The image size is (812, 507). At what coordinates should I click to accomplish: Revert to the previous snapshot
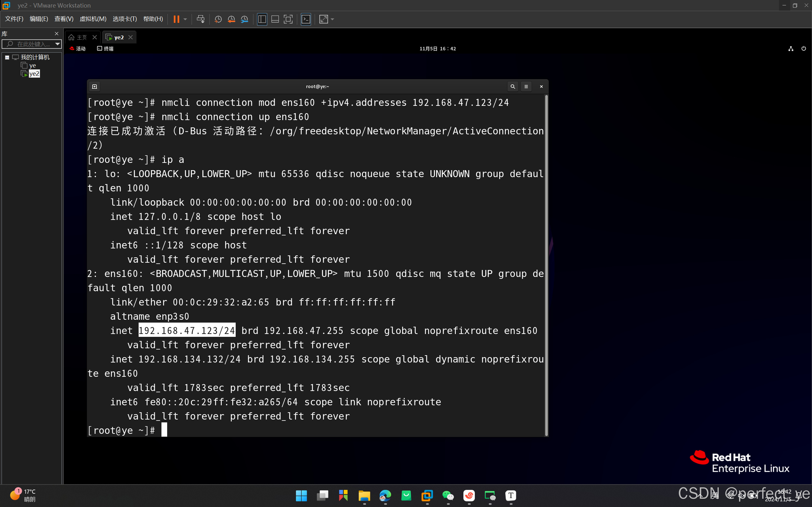click(x=231, y=19)
